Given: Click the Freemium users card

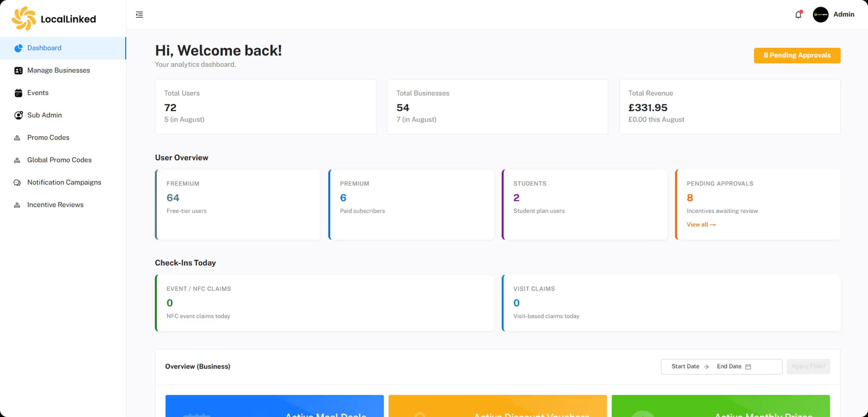Looking at the screenshot, I should coord(238,205).
